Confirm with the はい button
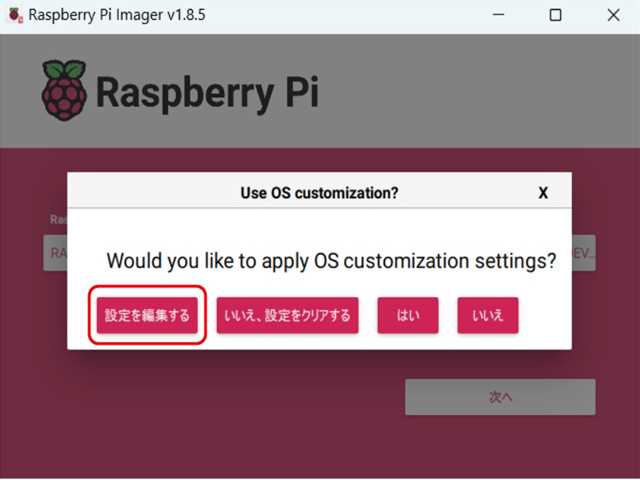Viewport: 640px width, 480px height. 408,315
